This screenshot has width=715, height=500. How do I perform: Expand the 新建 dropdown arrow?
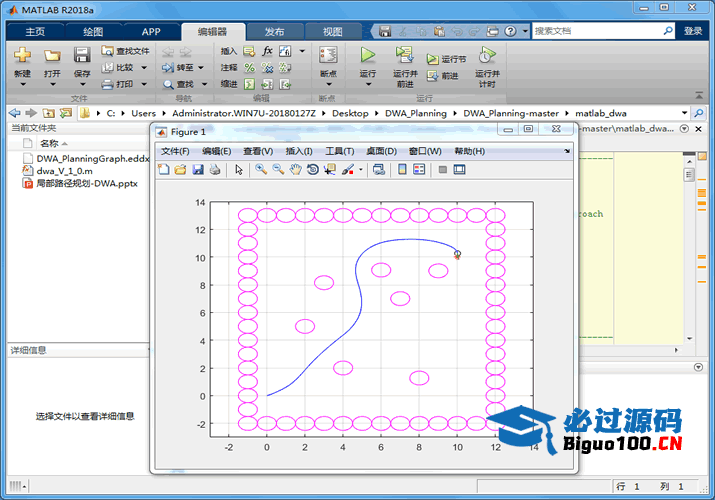pyautogui.click(x=22, y=84)
